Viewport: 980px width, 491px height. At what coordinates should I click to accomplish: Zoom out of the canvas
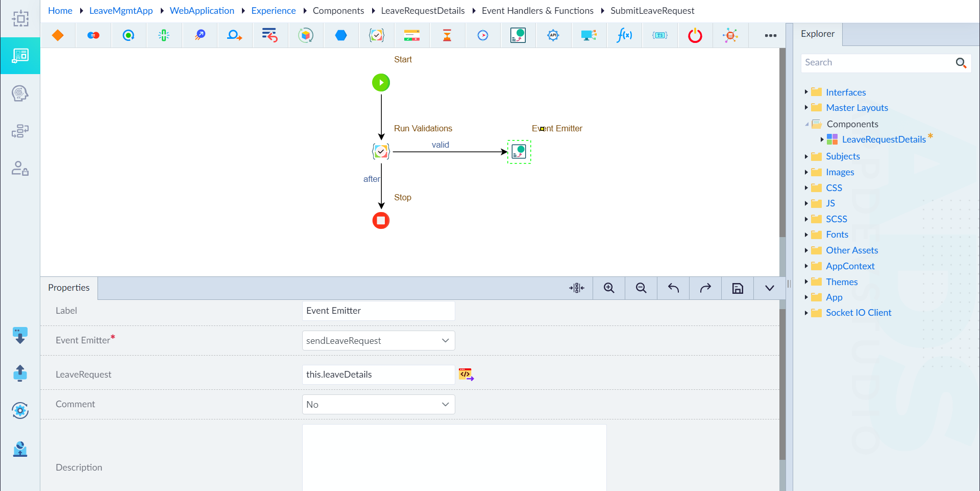click(641, 288)
